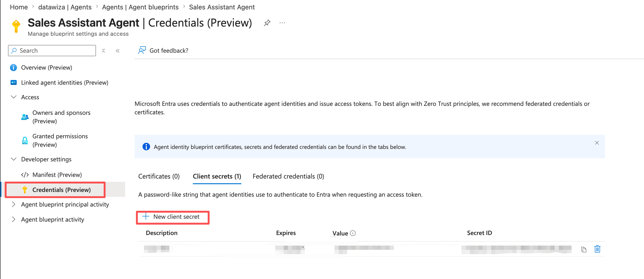Open the more options ellipsis in header
The height and width of the screenshot is (279, 644).
[x=282, y=23]
